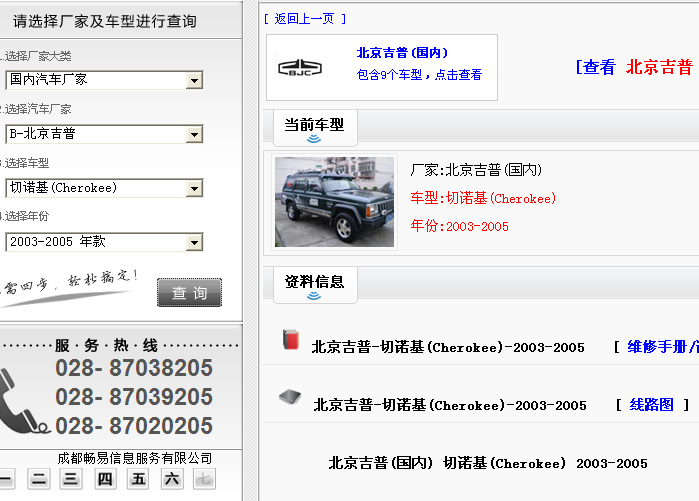Select the 当前车型 tab
Image resolution: width=699 pixels, height=501 pixels.
tap(314, 128)
